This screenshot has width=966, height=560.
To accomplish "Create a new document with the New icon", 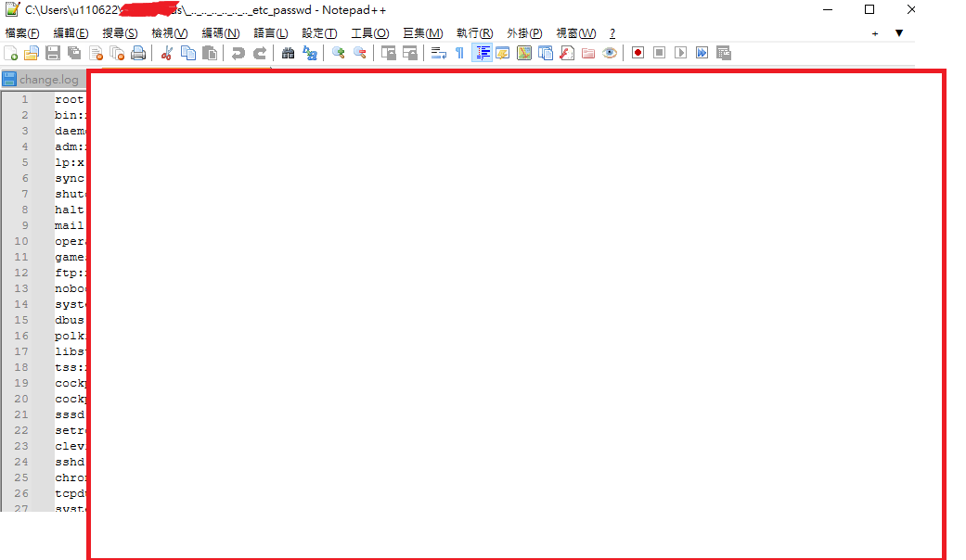I will coord(11,53).
